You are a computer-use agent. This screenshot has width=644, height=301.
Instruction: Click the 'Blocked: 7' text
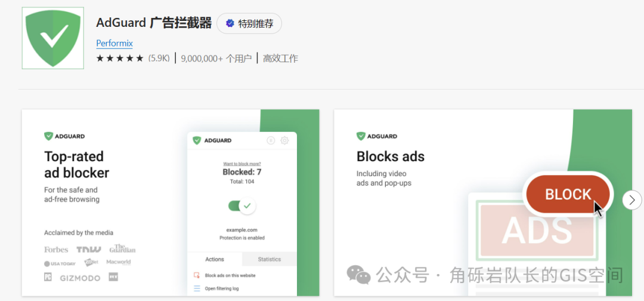[x=242, y=172]
